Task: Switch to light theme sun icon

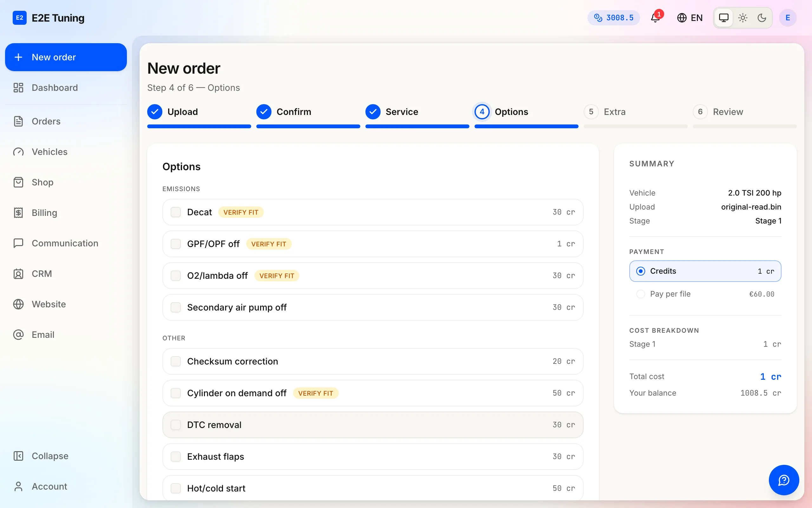Action: [743, 18]
